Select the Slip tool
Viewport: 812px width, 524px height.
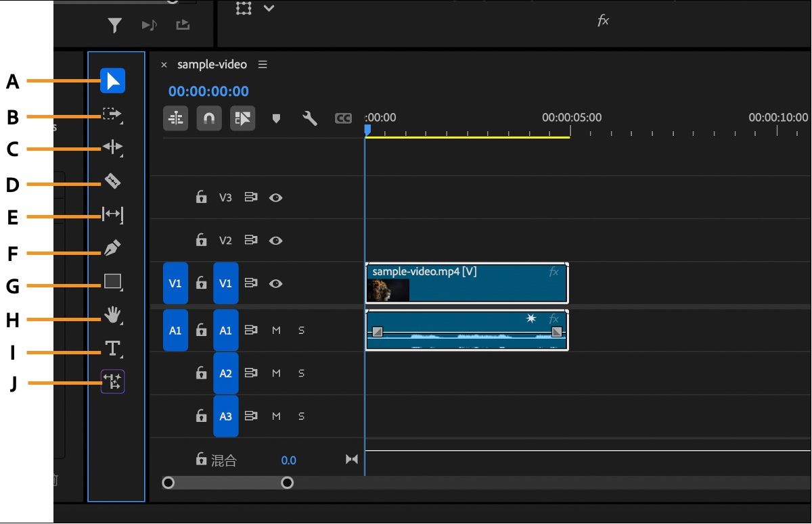112,215
